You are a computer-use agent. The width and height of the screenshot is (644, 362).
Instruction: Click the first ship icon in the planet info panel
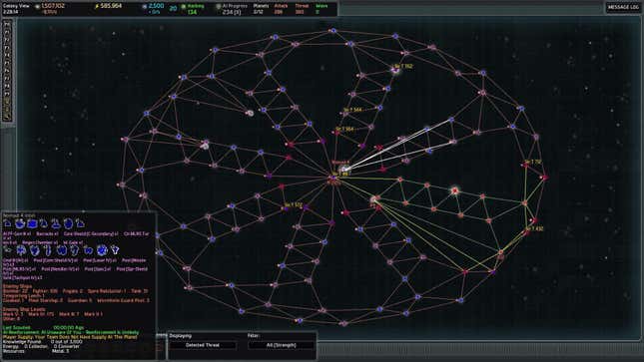7,223
